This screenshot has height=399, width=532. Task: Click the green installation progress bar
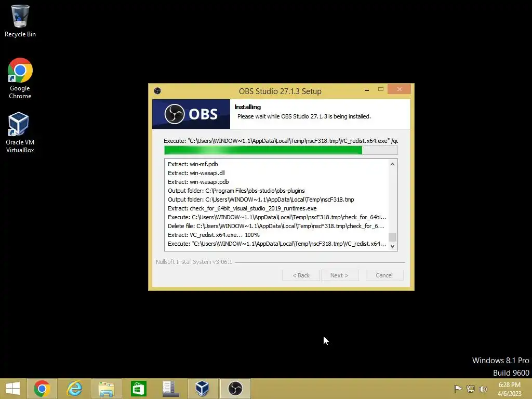tap(281, 150)
